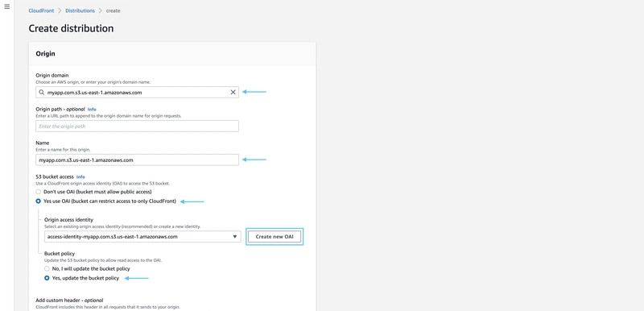This screenshot has width=644, height=311.
Task: Open Info link next to S3 bucket access
Action: tap(80, 176)
